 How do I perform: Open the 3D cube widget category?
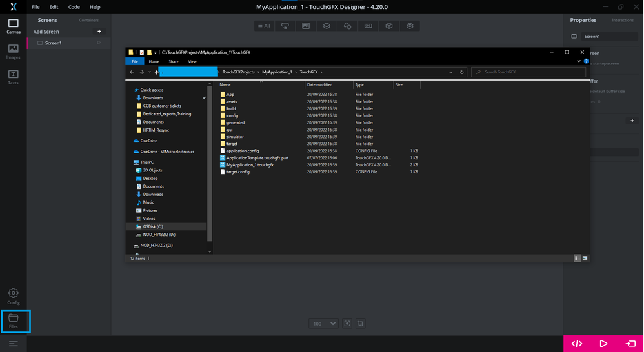click(x=389, y=26)
